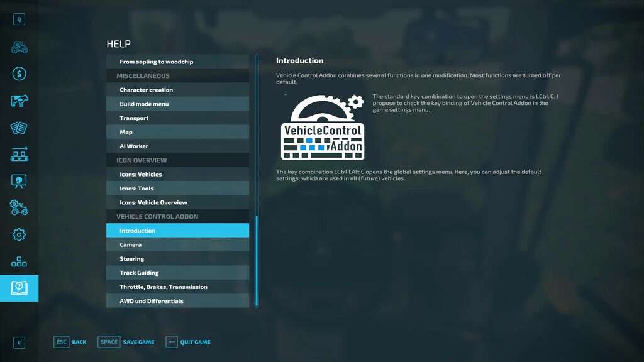This screenshot has height=362, width=644.
Task: Open Throttle, Brakes, Transmission topic
Action: click(177, 287)
